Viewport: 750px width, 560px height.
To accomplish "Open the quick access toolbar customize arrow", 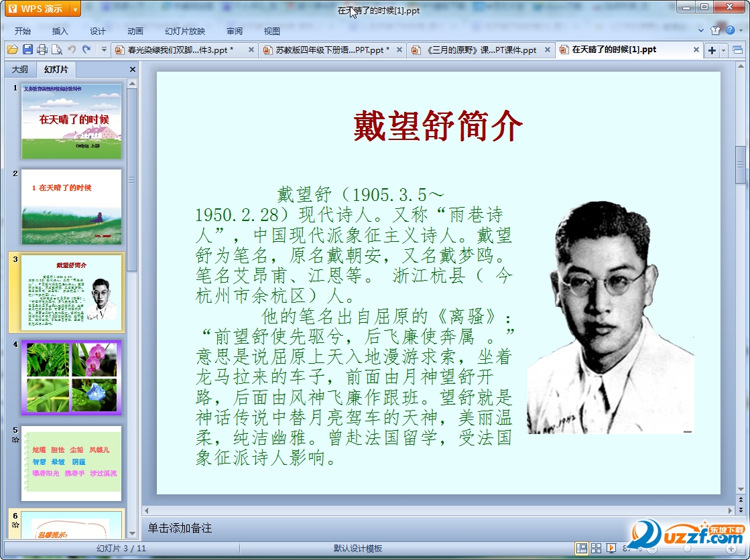I will [104, 50].
